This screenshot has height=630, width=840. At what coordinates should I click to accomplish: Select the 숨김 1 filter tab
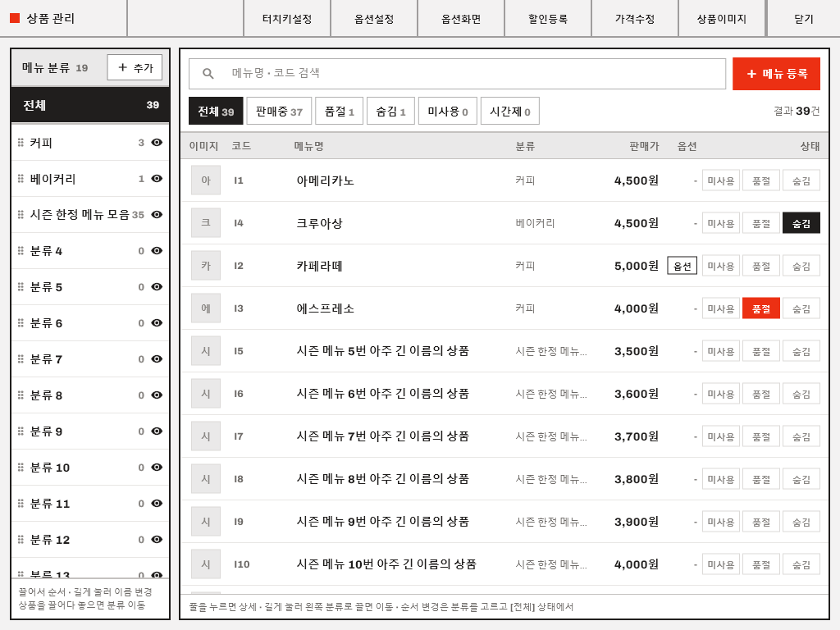(x=390, y=112)
